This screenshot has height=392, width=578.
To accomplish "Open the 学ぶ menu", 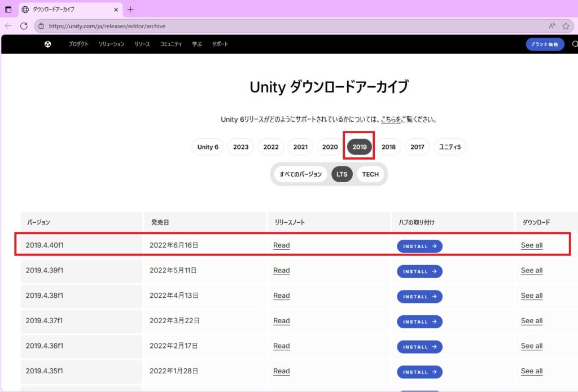I will (197, 44).
